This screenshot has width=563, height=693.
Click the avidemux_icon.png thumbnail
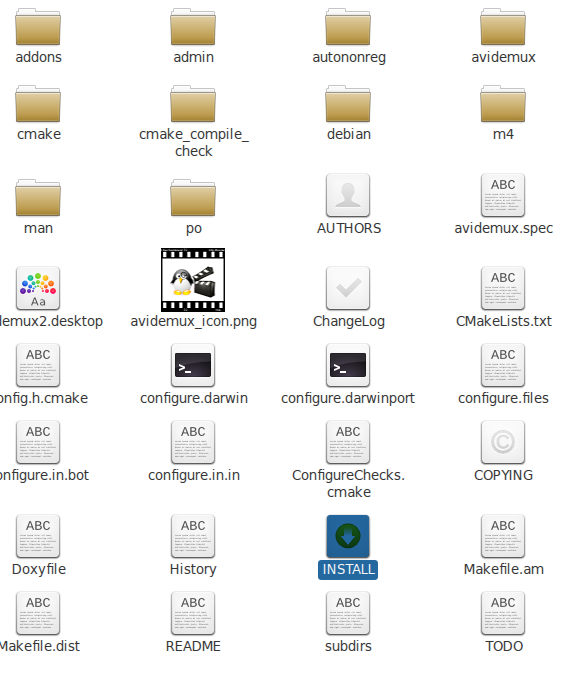point(193,280)
